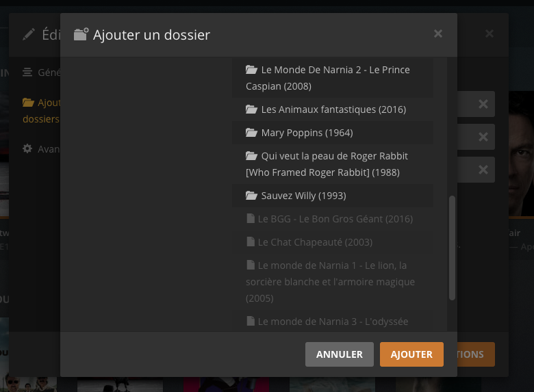Screen dimensions: 534x392
Task: Close the Ajouter un dossier dialog
Action: [438, 34]
